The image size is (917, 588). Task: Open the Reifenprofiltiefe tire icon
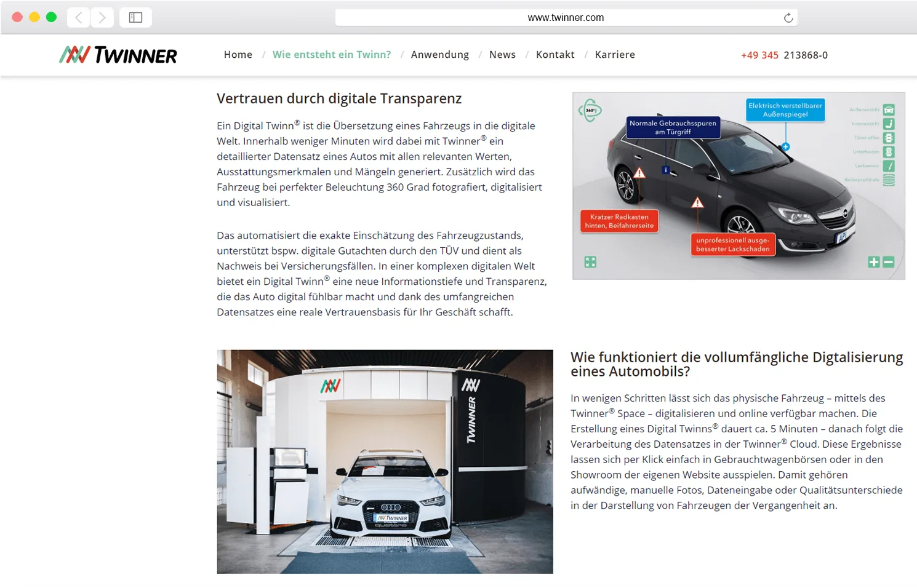[x=889, y=180]
